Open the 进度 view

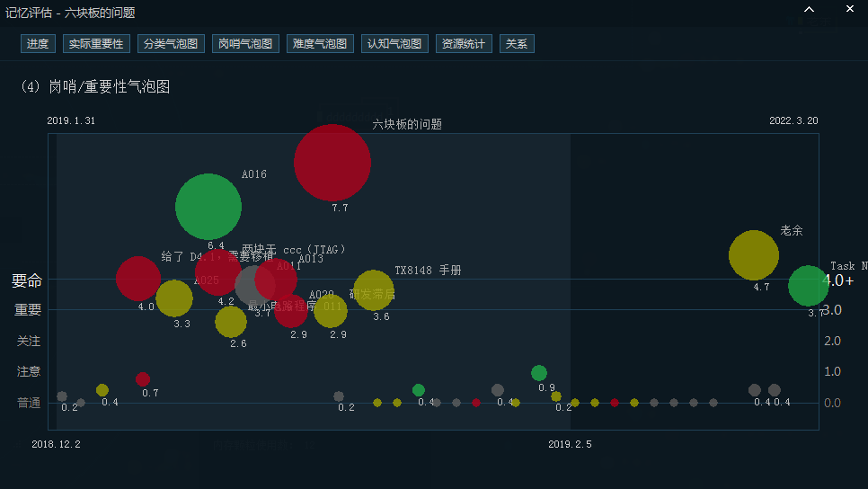click(x=38, y=43)
